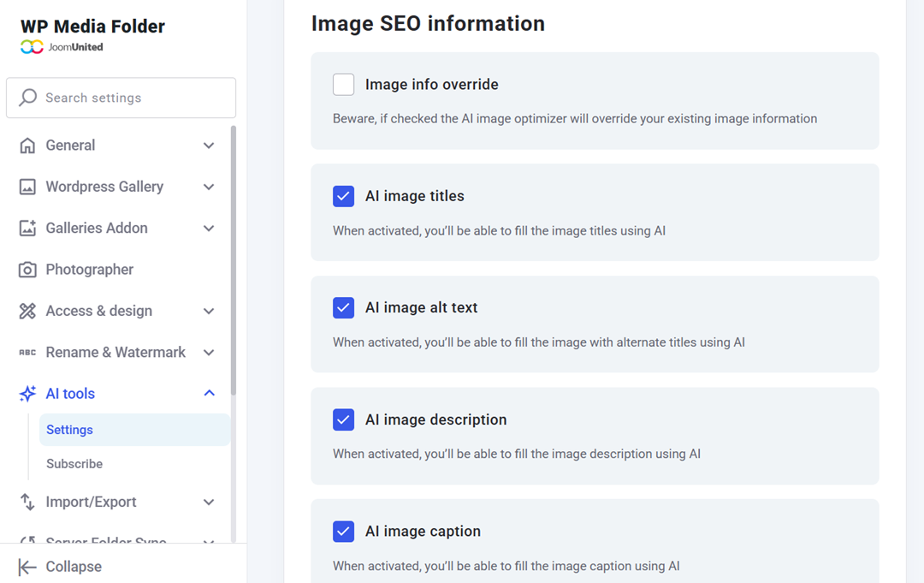The width and height of the screenshot is (924, 583).
Task: Expand the Rename & Watermark chevron
Action: click(209, 353)
